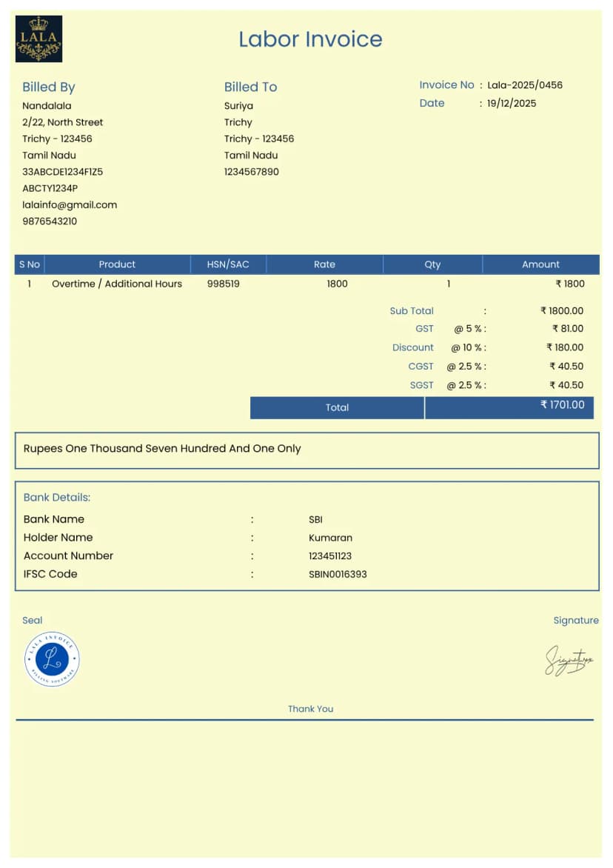Select phone number 9876543210
The height and width of the screenshot is (868, 613).
(50, 221)
